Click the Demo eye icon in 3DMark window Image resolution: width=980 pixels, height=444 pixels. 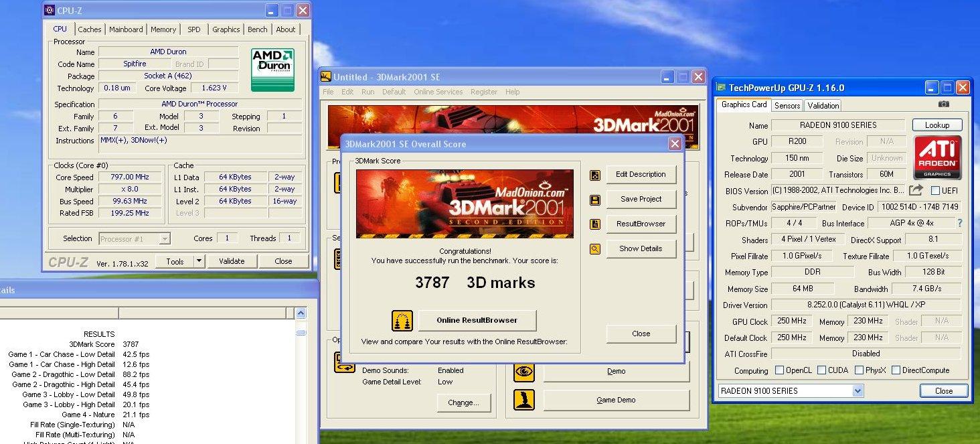[524, 372]
